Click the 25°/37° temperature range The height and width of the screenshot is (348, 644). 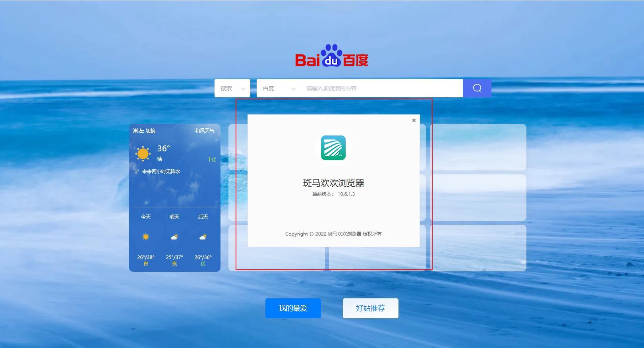click(174, 257)
